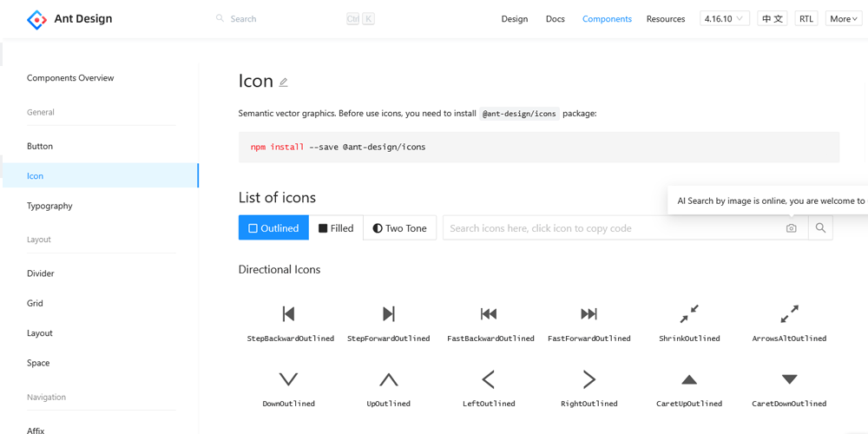Click the Ant Design title link
Image resolution: width=868 pixels, height=434 pixels.
(83, 19)
